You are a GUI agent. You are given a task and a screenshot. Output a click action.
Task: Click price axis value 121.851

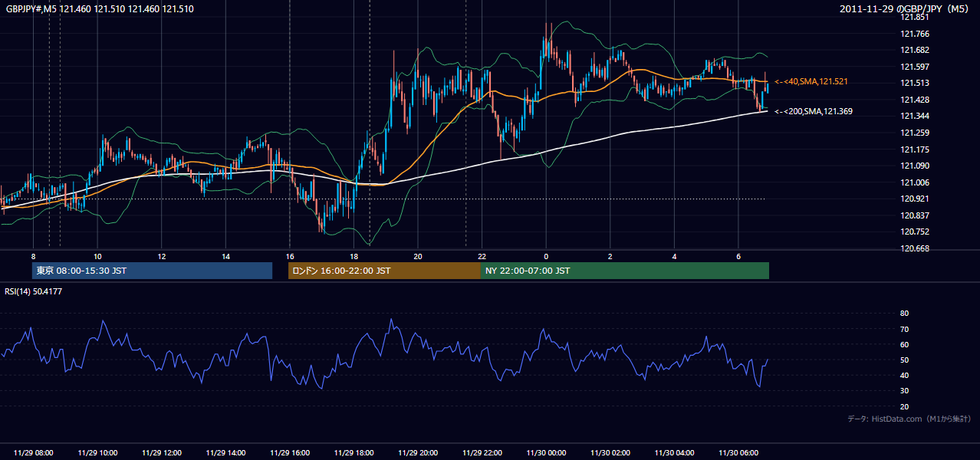[914, 17]
